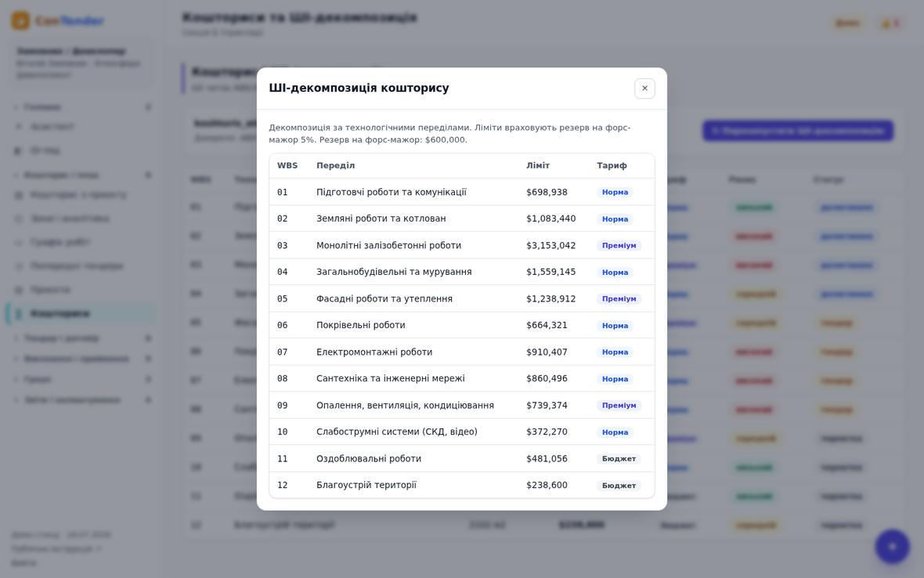Click the Преміум badge for Монолітні залізобетонні роботи

pos(619,246)
